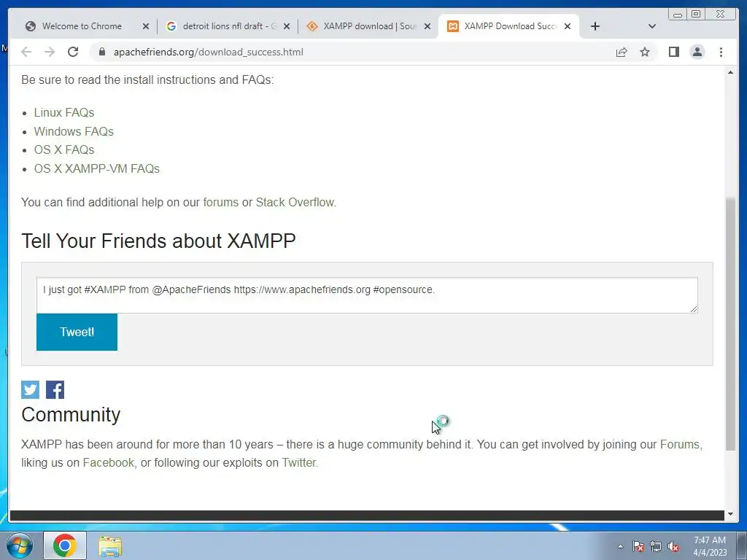Viewport: 747px width, 560px height.
Task: Open Windows Explorer from taskbar
Action: pyautogui.click(x=110, y=545)
